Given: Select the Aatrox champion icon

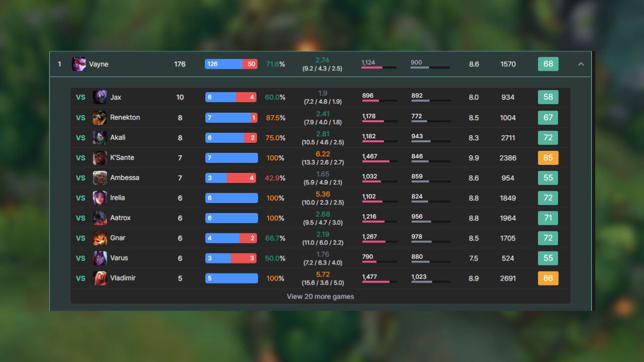Looking at the screenshot, I should (x=99, y=218).
